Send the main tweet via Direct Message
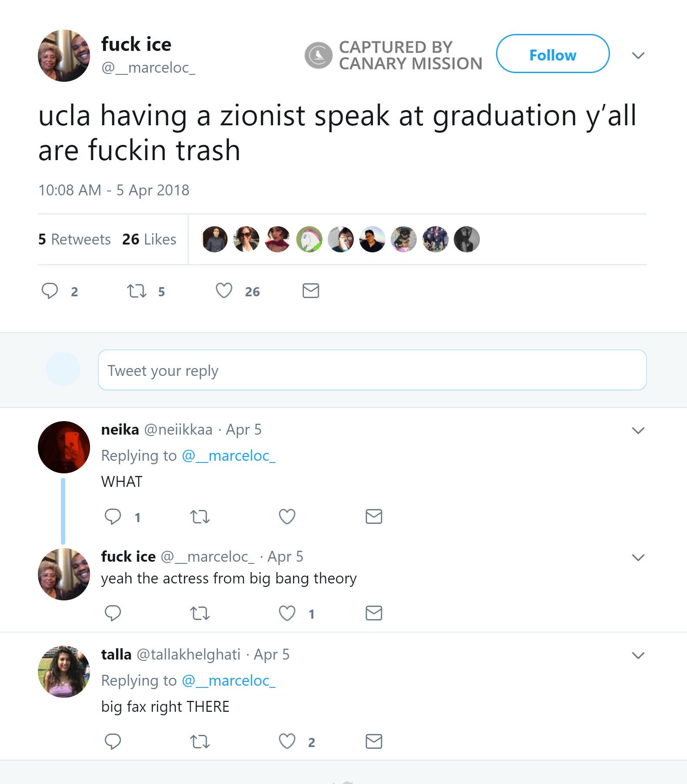Viewport: 687px width, 784px height. (x=310, y=291)
